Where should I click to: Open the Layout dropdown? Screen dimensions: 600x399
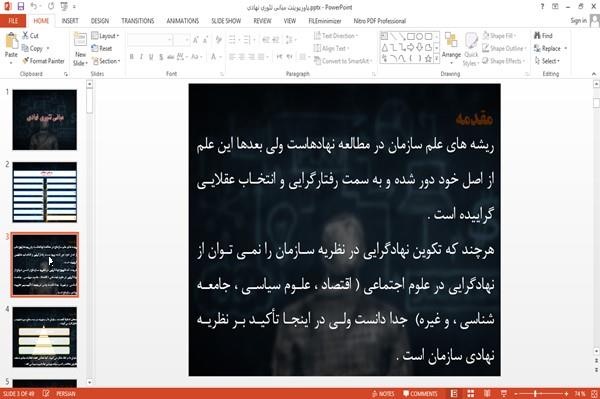[x=105, y=36]
